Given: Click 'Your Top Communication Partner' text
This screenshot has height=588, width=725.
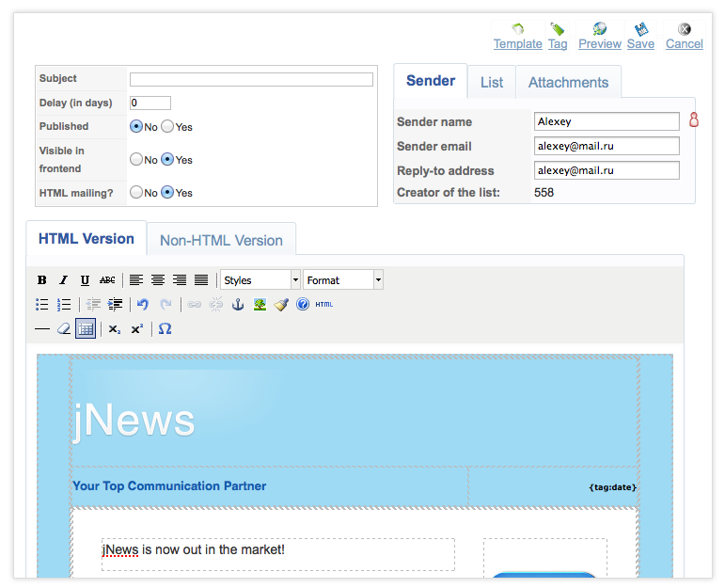Looking at the screenshot, I should tap(169, 485).
